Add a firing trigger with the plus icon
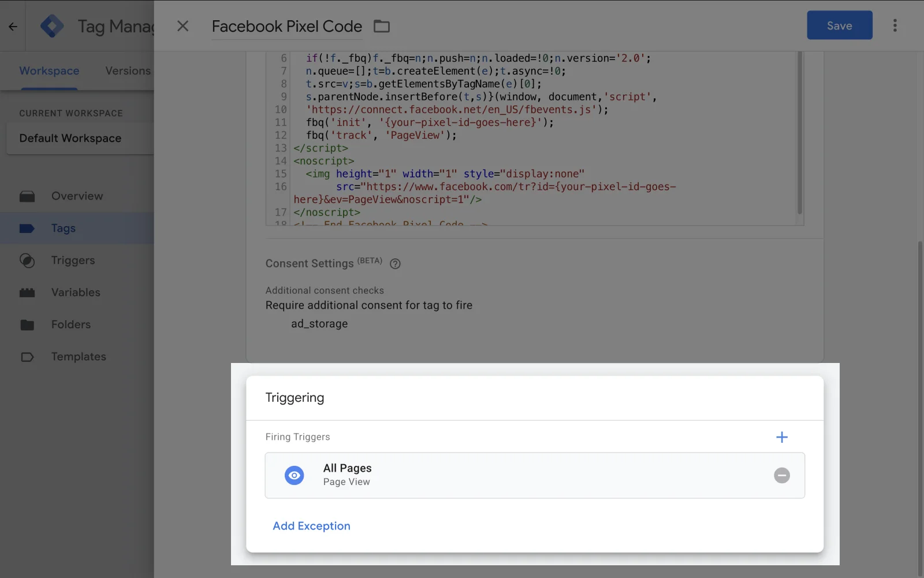The width and height of the screenshot is (924, 578). click(x=781, y=437)
